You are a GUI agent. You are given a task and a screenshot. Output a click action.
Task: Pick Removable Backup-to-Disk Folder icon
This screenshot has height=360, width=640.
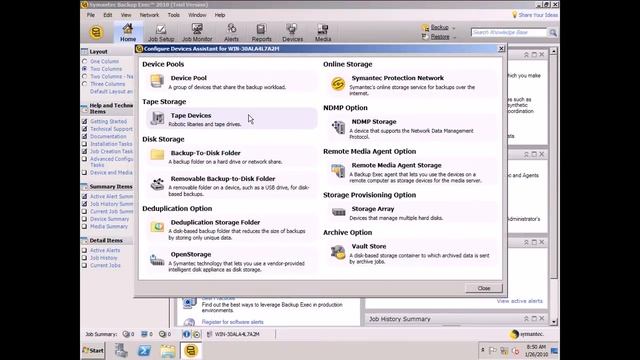pos(157,184)
